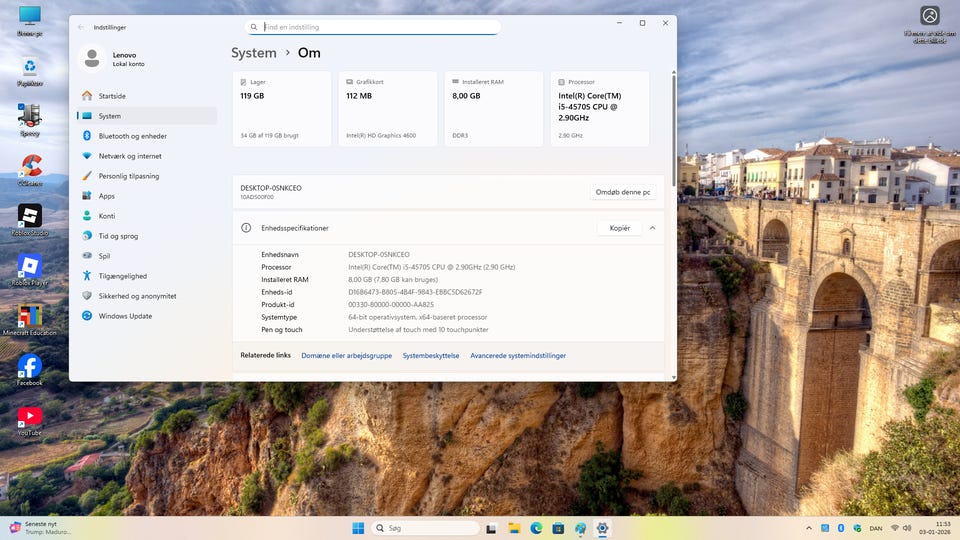Go to Netværk og internet settings
Screen dimensions: 960x540
pyautogui.click(x=147, y=156)
